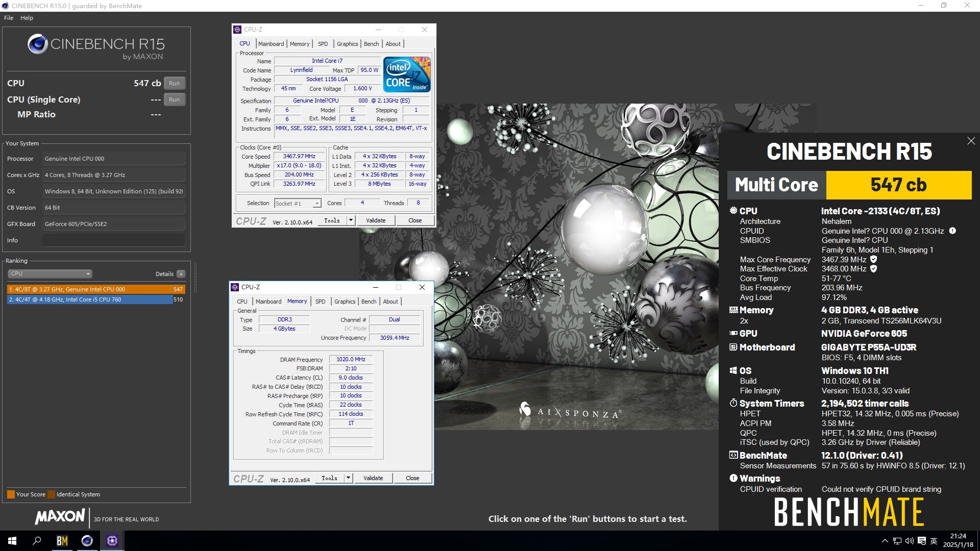Run the CPU multi-core benchmark
This screenshot has height=551, width=980.
[x=174, y=83]
